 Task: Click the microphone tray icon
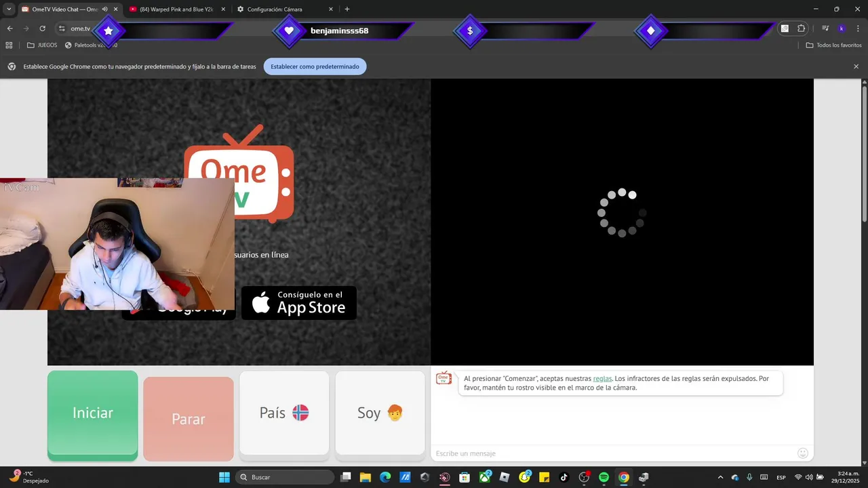pos(749,477)
